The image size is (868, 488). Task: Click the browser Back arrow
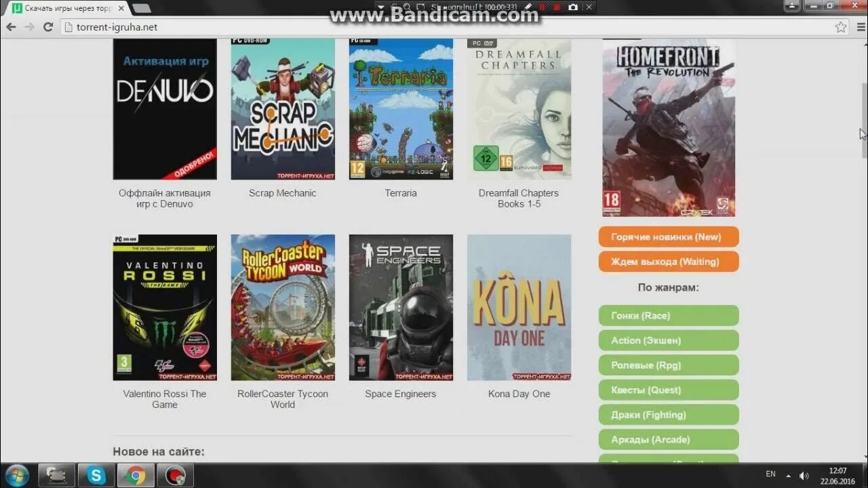pos(11,27)
